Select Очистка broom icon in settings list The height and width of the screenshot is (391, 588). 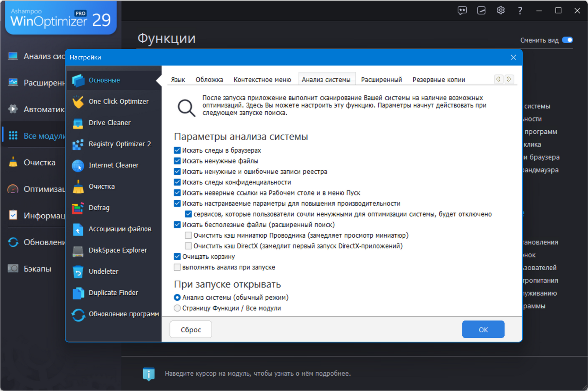[x=79, y=187]
